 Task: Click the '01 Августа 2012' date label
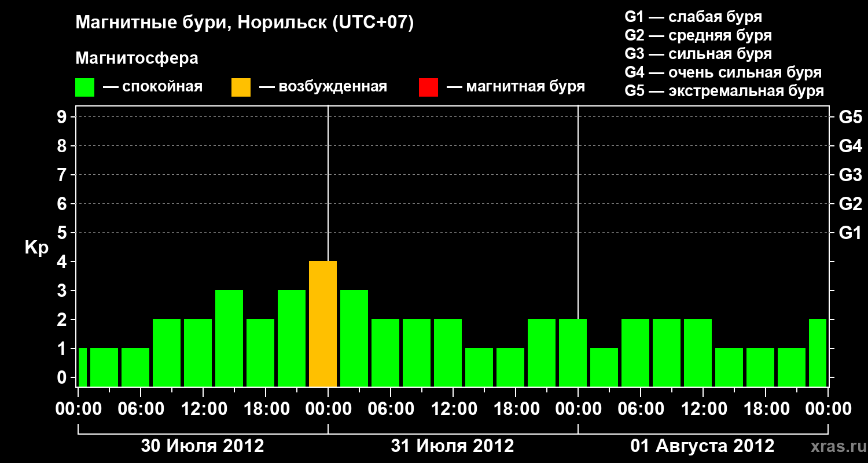pyautogui.click(x=703, y=446)
